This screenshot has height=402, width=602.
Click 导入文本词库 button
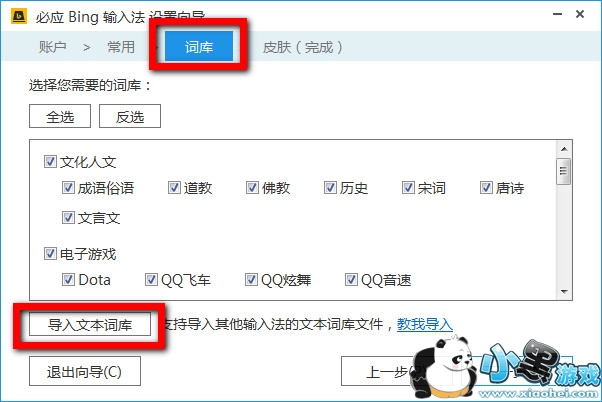(x=90, y=325)
